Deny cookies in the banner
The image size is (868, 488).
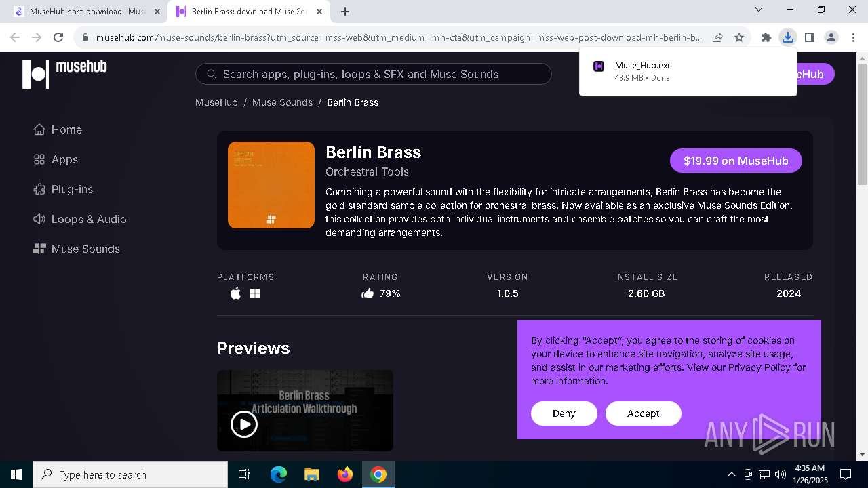click(564, 413)
